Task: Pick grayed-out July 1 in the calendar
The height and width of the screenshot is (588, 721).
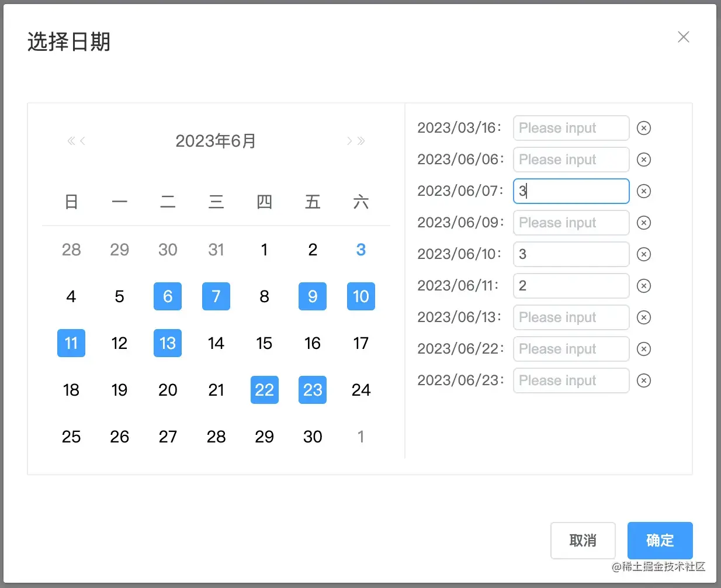Action: click(361, 437)
